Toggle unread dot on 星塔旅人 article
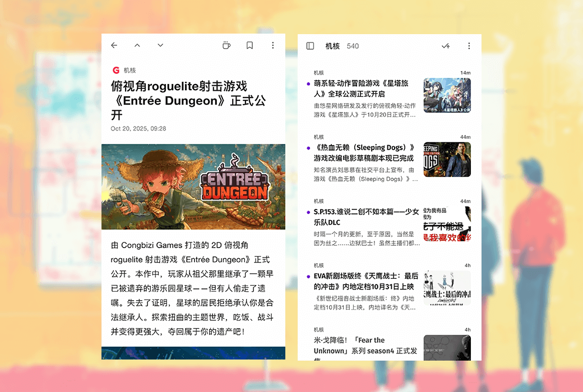The image size is (583, 392). click(x=308, y=83)
